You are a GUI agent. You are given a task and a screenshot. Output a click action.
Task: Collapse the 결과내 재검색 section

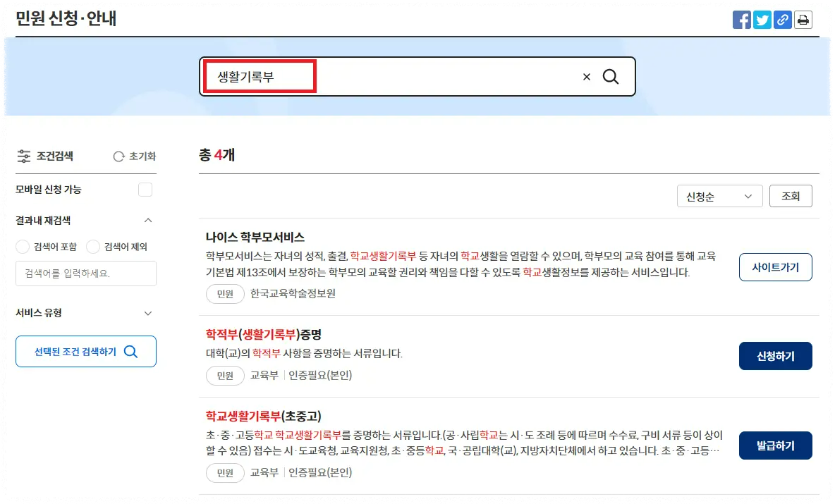[x=148, y=220]
